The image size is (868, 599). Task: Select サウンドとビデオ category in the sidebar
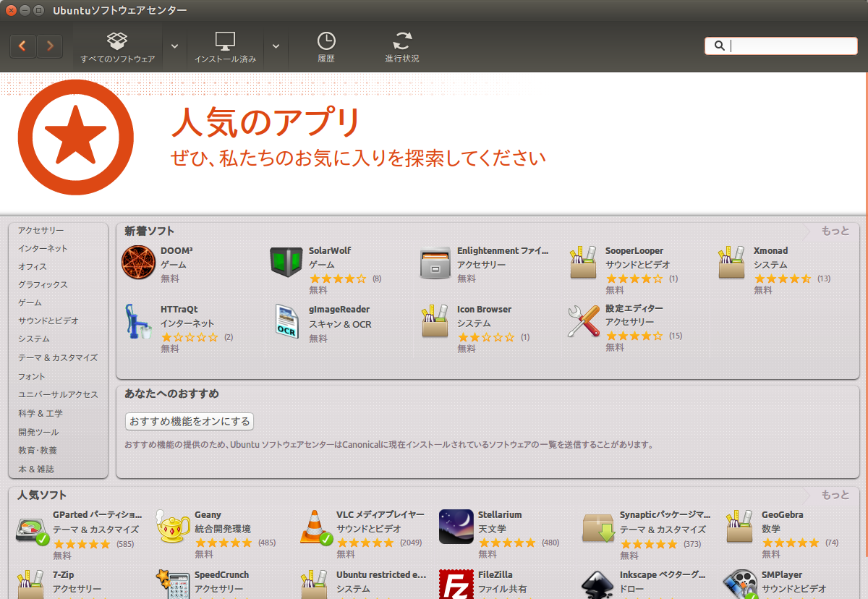click(48, 320)
